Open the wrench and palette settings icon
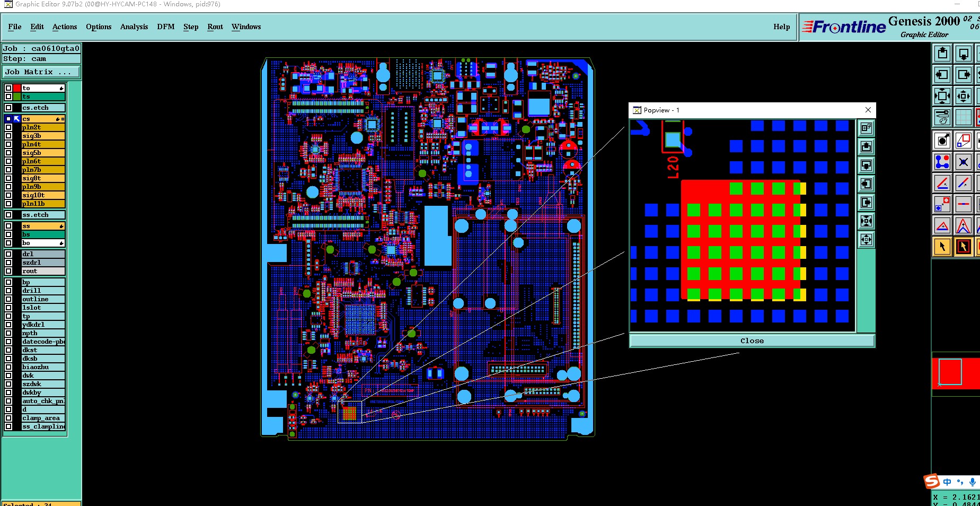The image size is (980, 506). point(942,117)
